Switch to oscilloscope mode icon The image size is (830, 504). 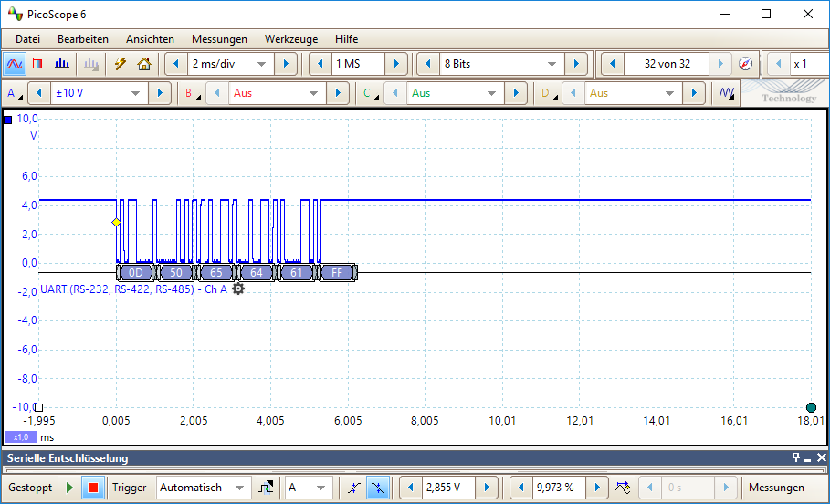(15, 64)
